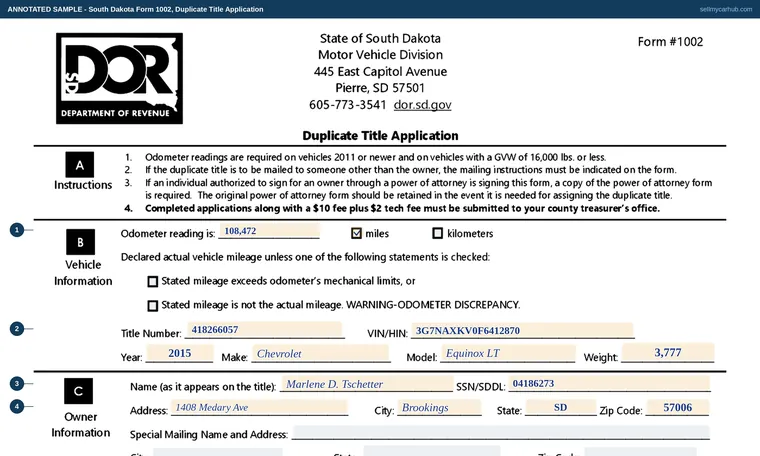Click the Year field showing 2015
Image resolution: width=760 pixels, height=456 pixels.
click(179, 353)
